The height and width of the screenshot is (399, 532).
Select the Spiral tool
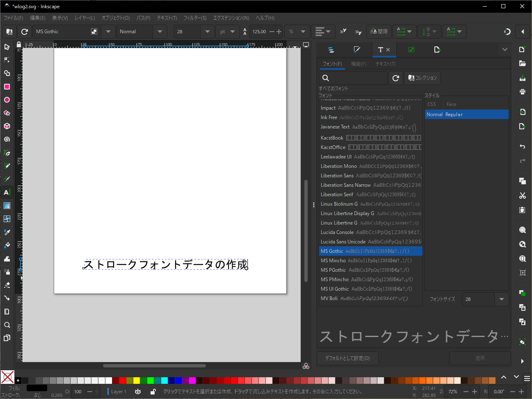click(x=7, y=140)
